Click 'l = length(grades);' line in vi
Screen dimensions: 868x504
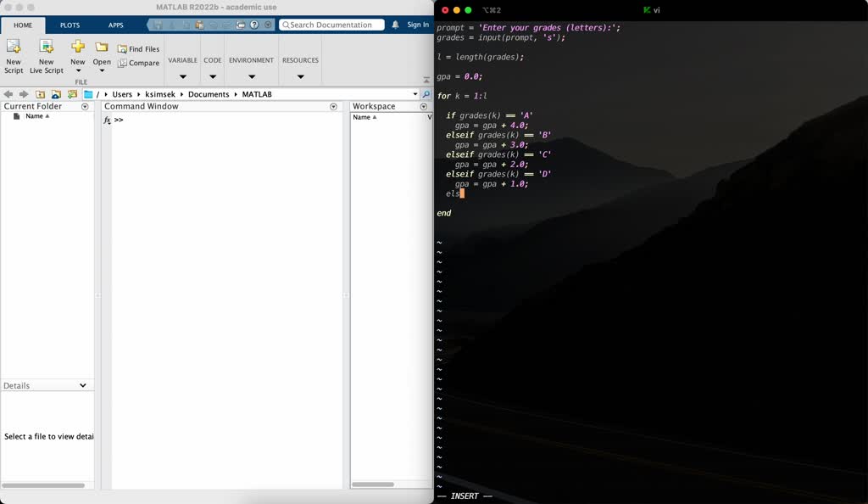[x=481, y=57]
